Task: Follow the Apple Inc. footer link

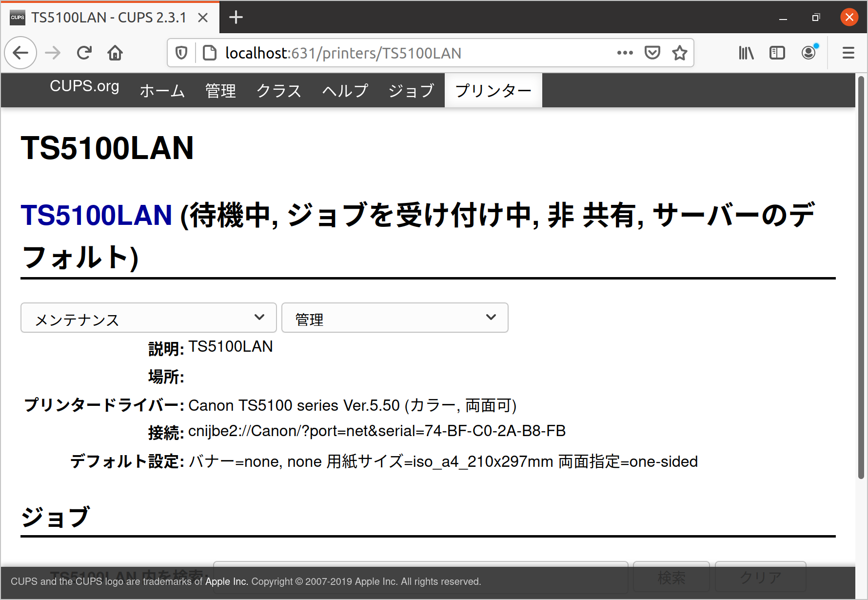Action: point(227,581)
